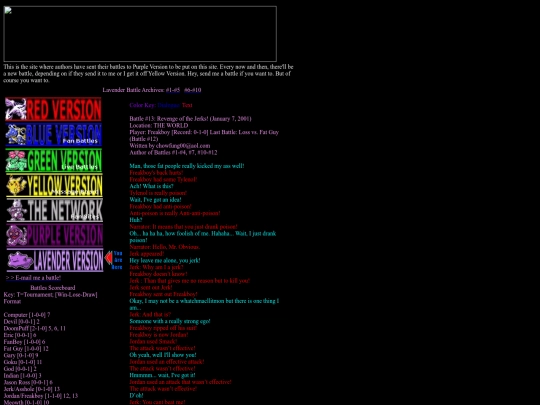Click the line 'Someone with a really strong ego!'
540x405 pixels.
[x=170, y=321]
